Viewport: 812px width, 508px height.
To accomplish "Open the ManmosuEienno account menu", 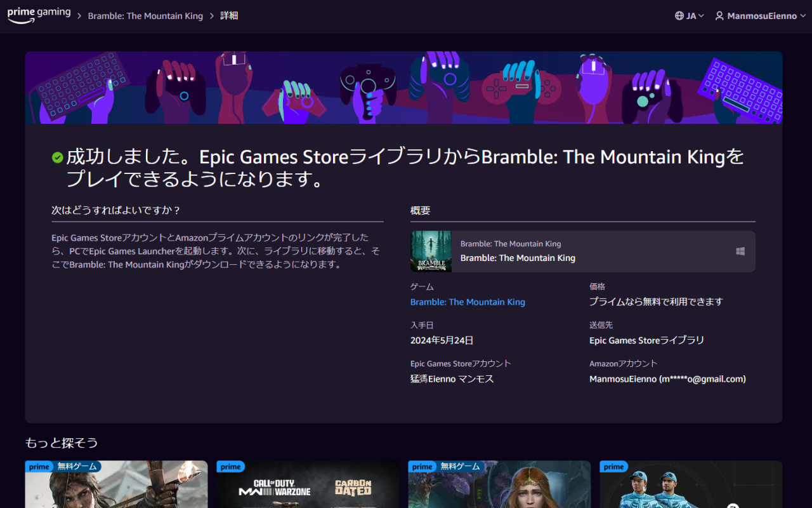I will point(760,16).
